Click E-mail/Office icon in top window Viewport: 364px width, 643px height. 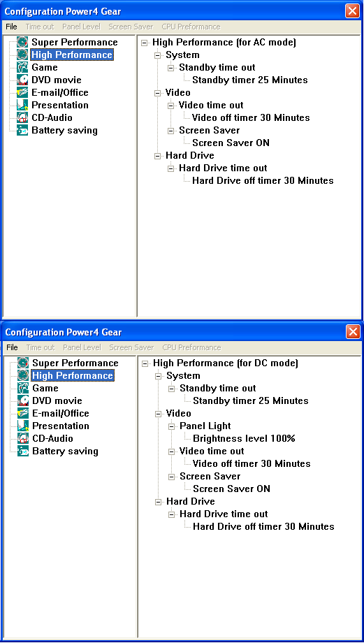[22, 93]
